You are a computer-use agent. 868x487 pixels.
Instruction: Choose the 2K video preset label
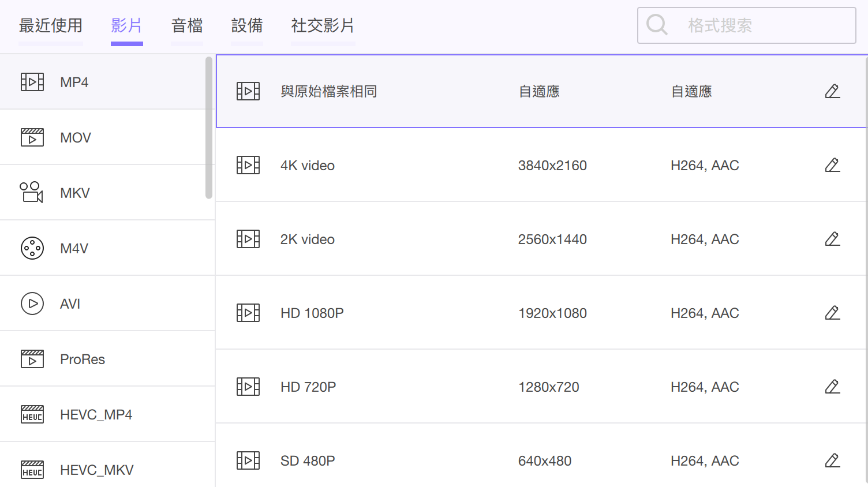(308, 239)
